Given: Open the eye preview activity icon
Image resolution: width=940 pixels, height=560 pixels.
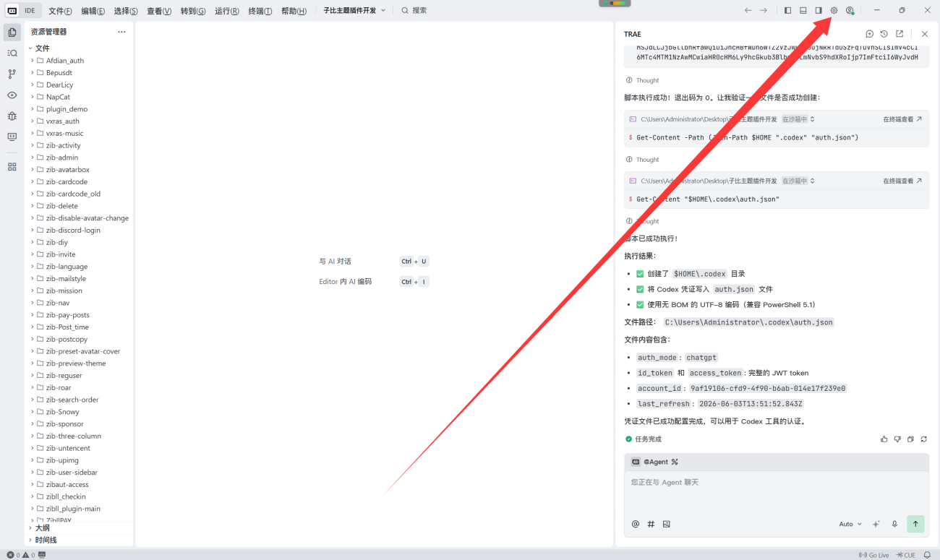Looking at the screenshot, I should (x=12, y=95).
